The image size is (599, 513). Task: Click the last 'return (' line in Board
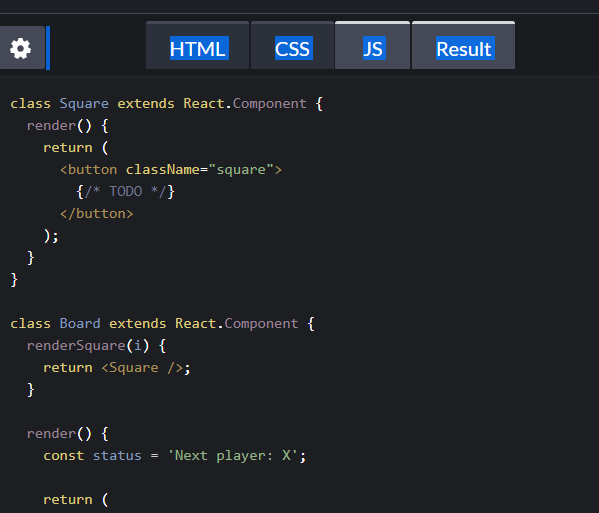76,500
